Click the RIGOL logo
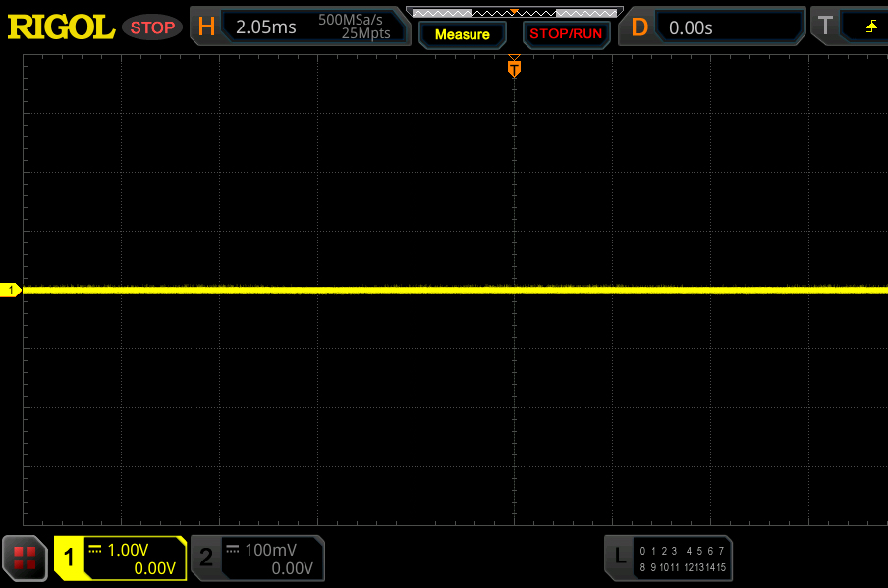This screenshot has width=888, height=588. [61, 27]
